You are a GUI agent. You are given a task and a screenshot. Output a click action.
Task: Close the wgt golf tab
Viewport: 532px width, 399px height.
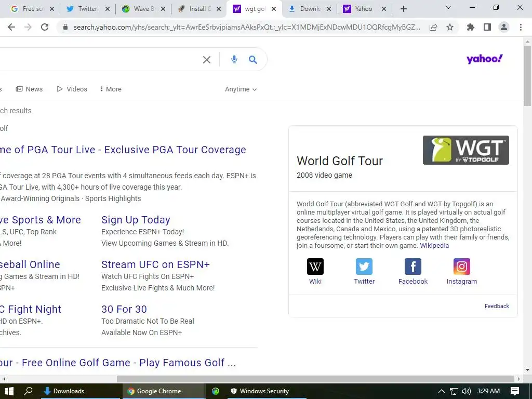(x=274, y=9)
